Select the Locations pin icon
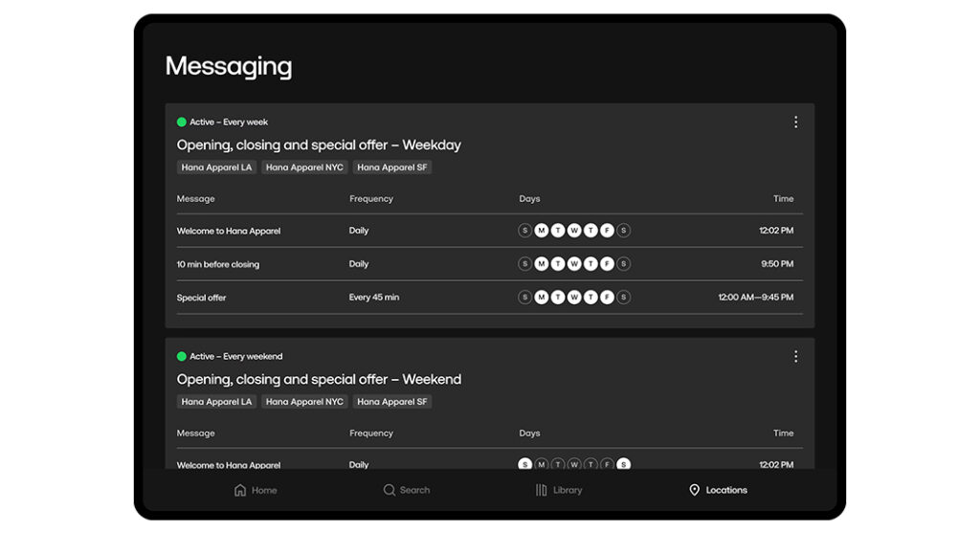 pyautogui.click(x=695, y=490)
